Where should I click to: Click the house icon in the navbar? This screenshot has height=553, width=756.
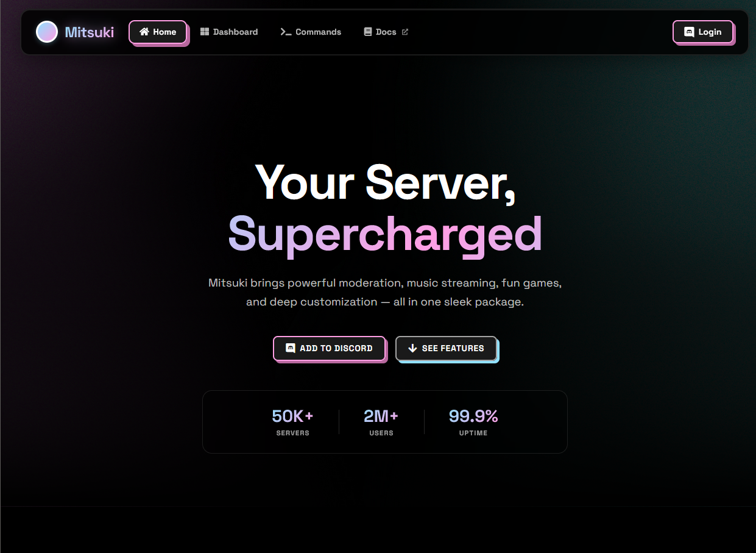[144, 32]
